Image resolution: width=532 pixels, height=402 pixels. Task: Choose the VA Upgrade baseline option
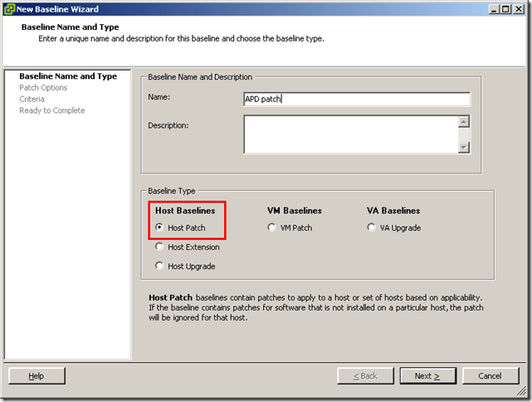click(372, 228)
